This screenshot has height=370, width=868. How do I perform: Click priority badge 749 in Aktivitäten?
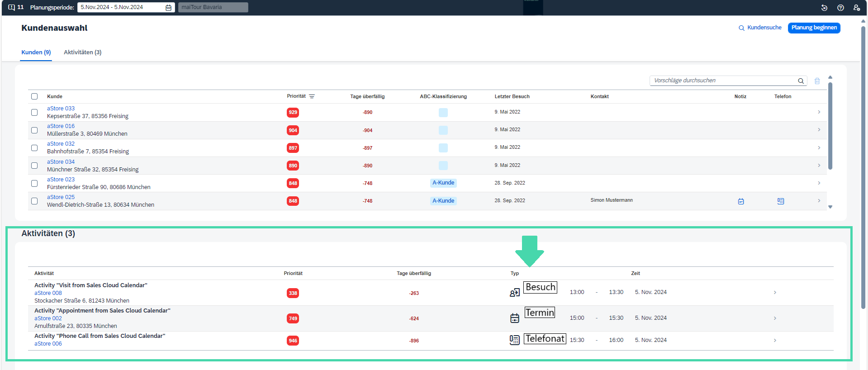[x=293, y=318]
